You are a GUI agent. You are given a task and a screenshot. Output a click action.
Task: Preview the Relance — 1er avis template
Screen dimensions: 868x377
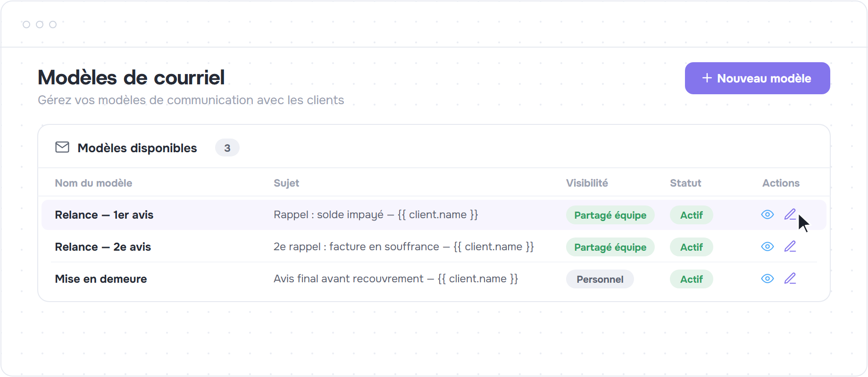[768, 214]
